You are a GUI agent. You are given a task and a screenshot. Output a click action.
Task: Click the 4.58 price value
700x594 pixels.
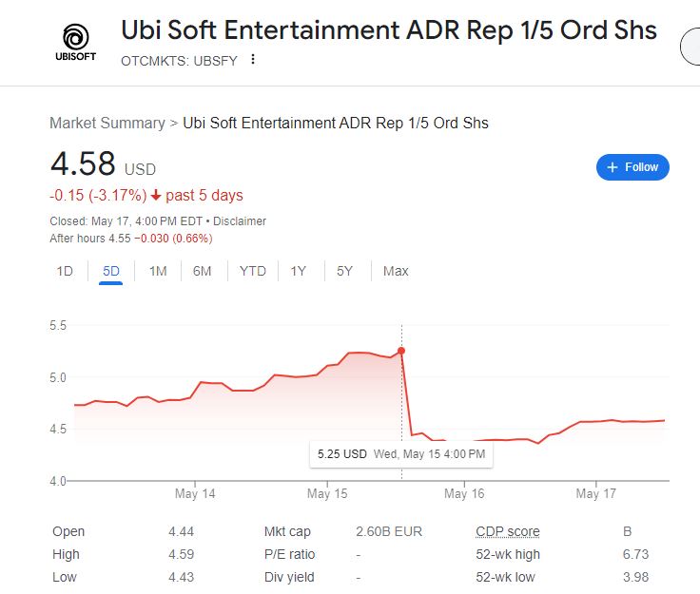click(83, 163)
